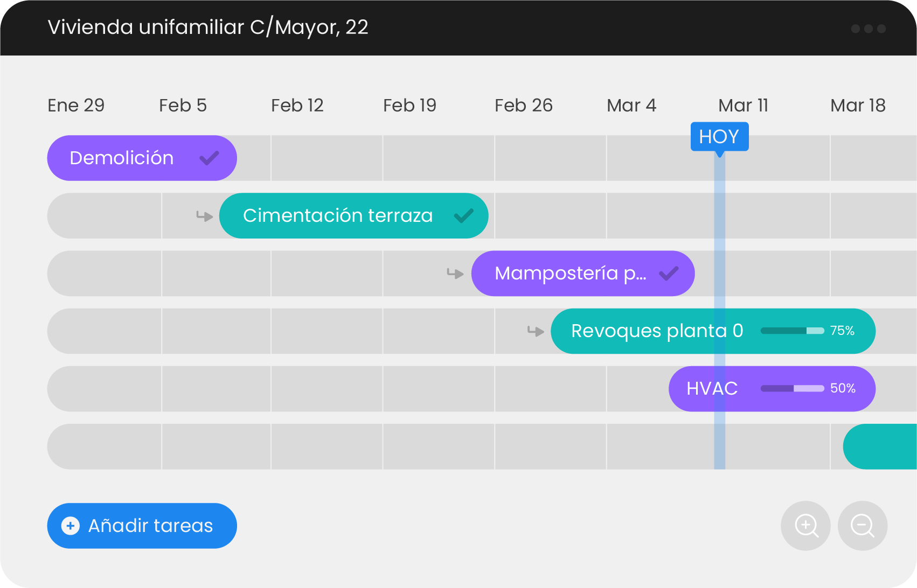The height and width of the screenshot is (588, 917).
Task: Click the zoom out magnifier icon
Action: (862, 526)
